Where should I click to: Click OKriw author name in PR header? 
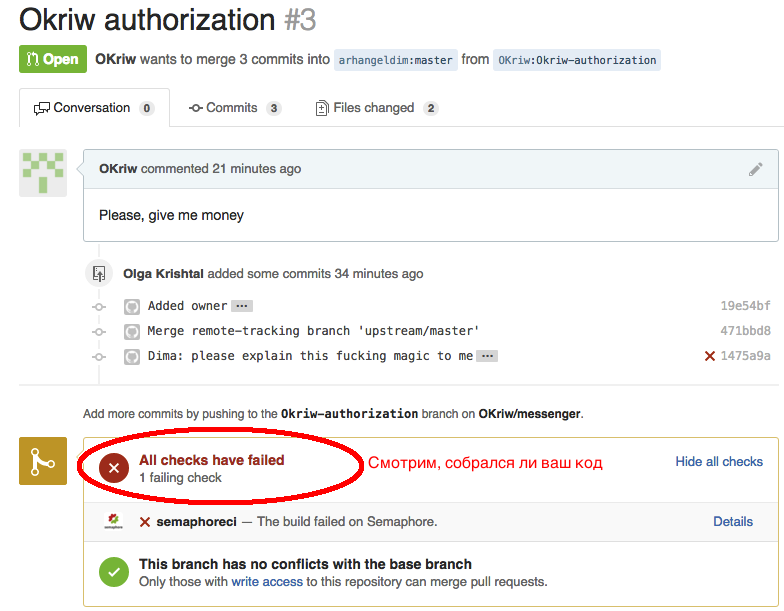(116, 59)
